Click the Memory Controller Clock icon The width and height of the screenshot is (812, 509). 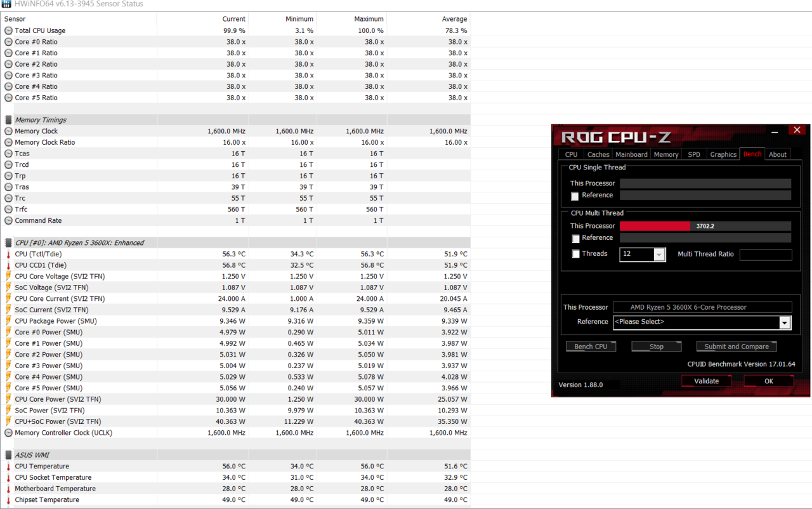point(8,433)
